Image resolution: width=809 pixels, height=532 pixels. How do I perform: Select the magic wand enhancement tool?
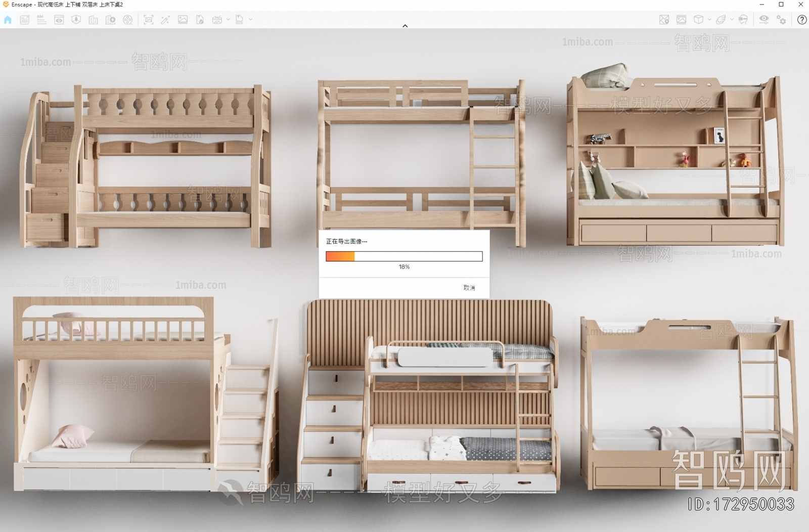click(x=166, y=20)
